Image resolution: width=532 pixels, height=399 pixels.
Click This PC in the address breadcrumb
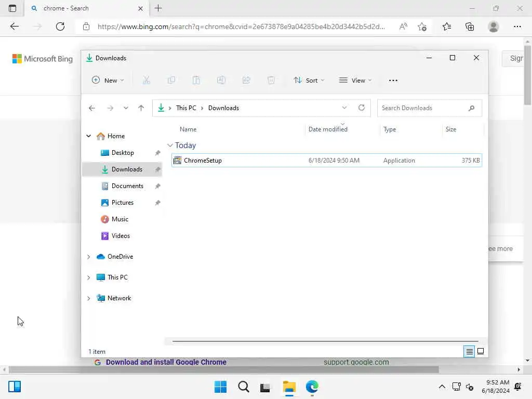(186, 108)
